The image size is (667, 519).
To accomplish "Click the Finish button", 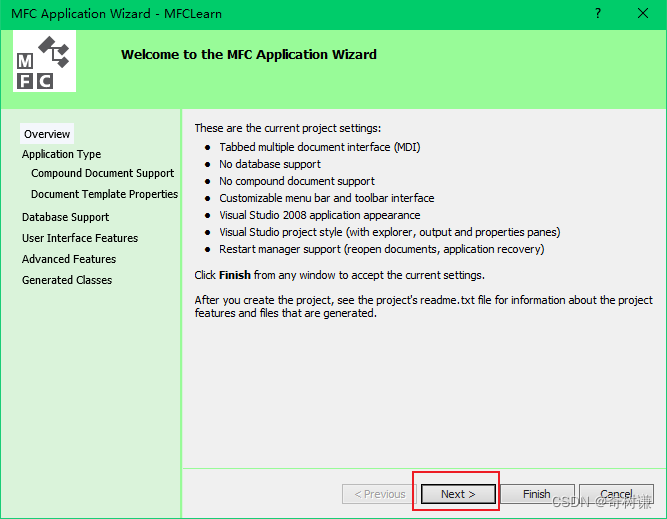I will [x=537, y=494].
